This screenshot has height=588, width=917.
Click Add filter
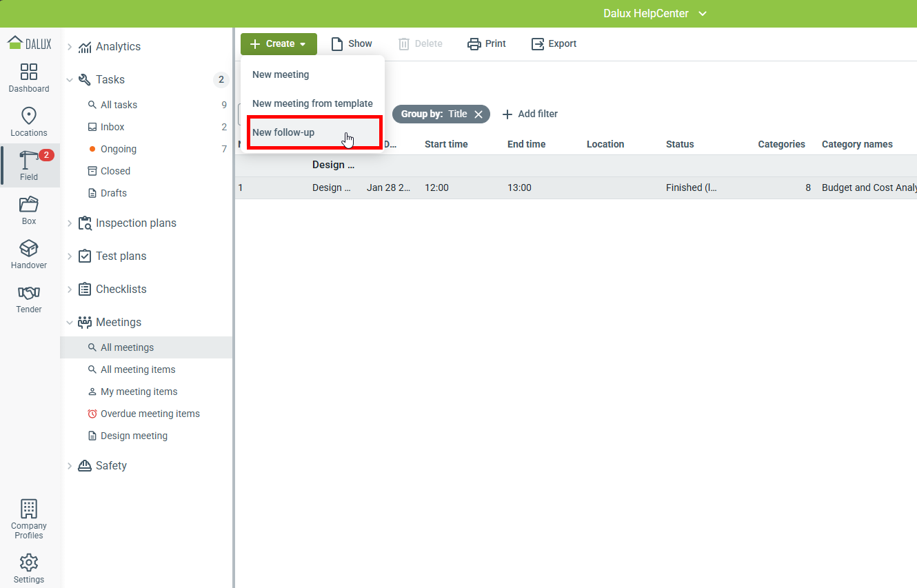click(x=530, y=114)
